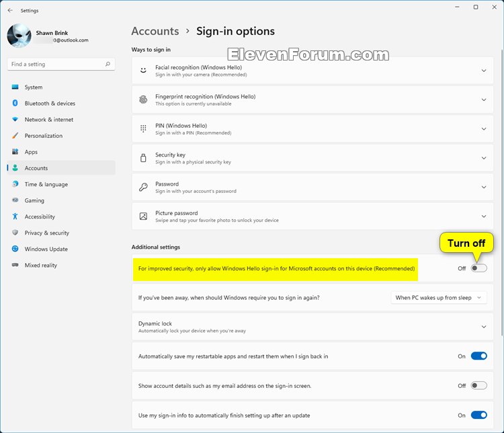504x433 pixels.
Task: Click 'Sign in with a physical security key'
Action: pos(193,162)
